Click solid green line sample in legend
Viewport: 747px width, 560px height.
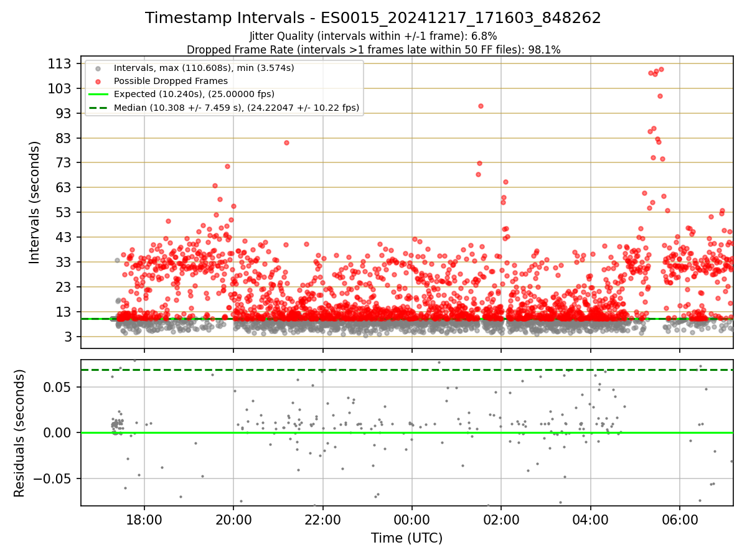(x=98, y=95)
